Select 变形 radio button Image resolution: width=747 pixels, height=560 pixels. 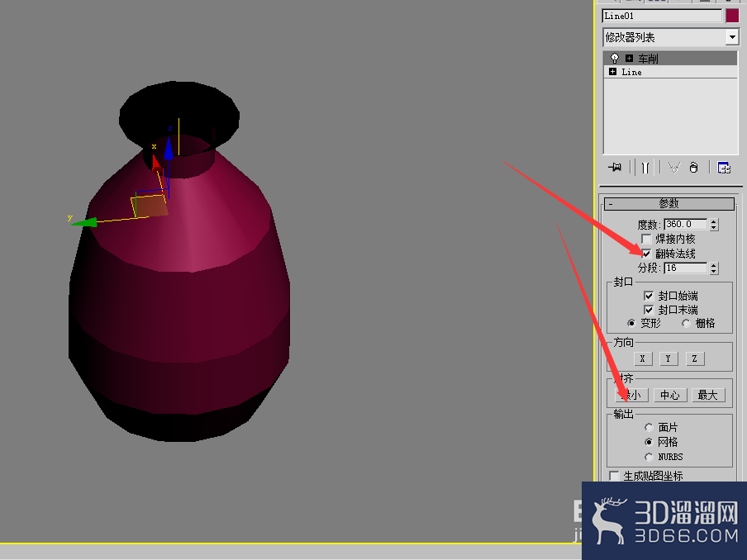[x=631, y=323]
